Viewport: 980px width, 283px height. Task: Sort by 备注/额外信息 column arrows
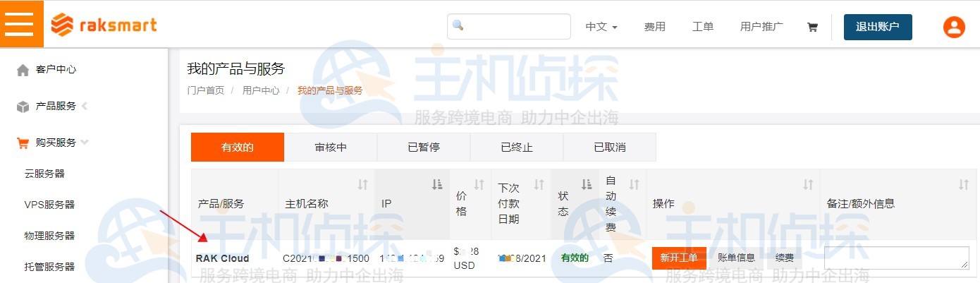(963, 184)
